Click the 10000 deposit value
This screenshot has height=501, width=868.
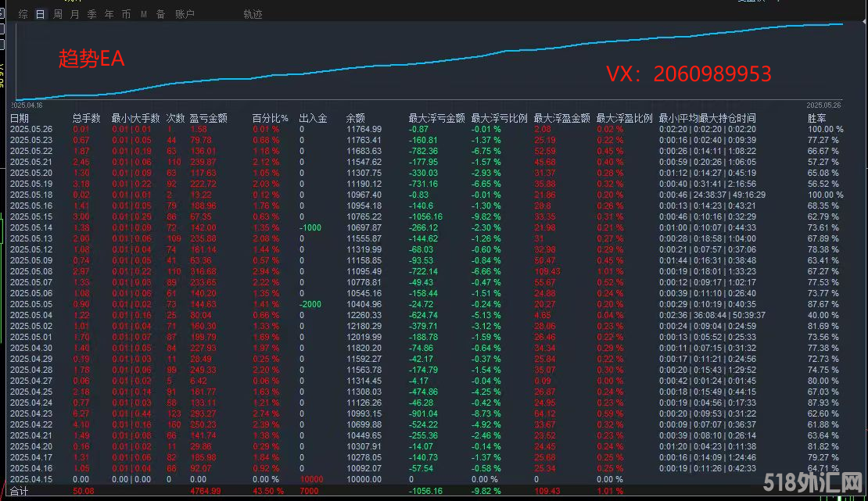311,479
